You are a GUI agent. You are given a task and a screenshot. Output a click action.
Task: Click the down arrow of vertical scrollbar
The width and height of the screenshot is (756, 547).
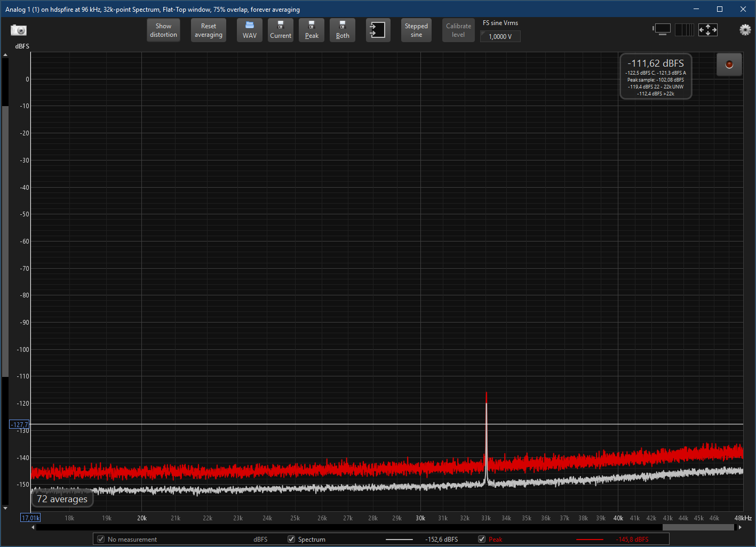[x=5, y=508]
